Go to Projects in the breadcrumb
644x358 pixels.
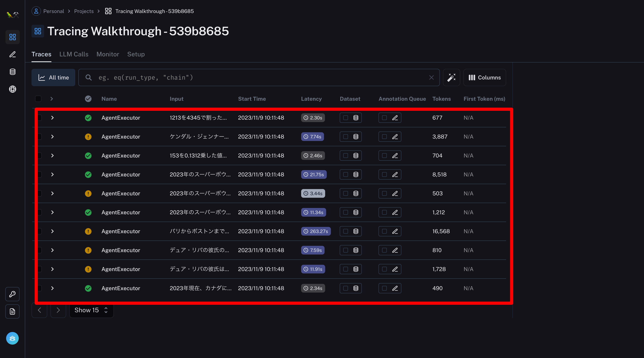pos(84,11)
